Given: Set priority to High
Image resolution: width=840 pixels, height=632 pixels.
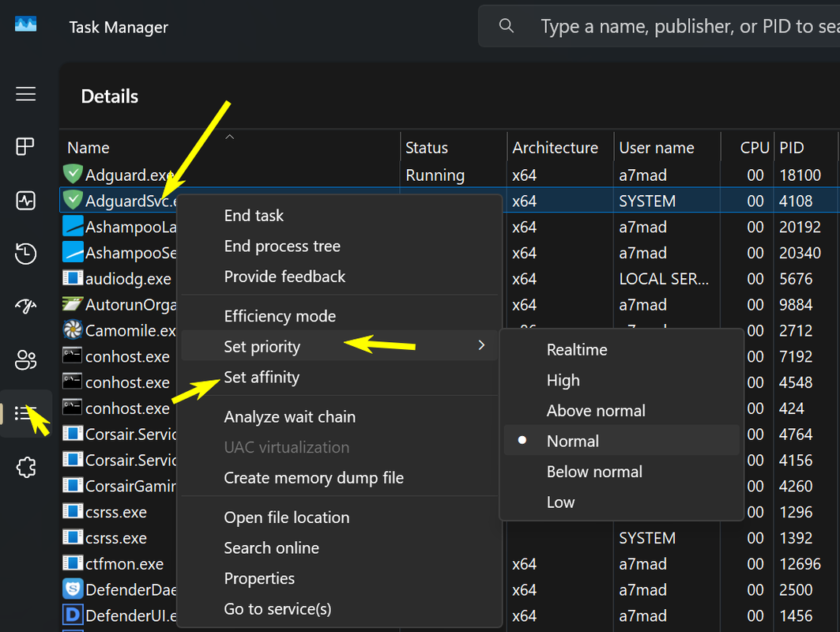Looking at the screenshot, I should pyautogui.click(x=621, y=380).
